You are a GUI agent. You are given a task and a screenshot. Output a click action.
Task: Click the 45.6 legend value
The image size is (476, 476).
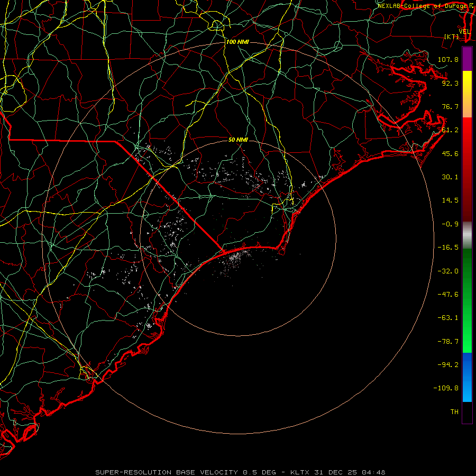click(450, 153)
